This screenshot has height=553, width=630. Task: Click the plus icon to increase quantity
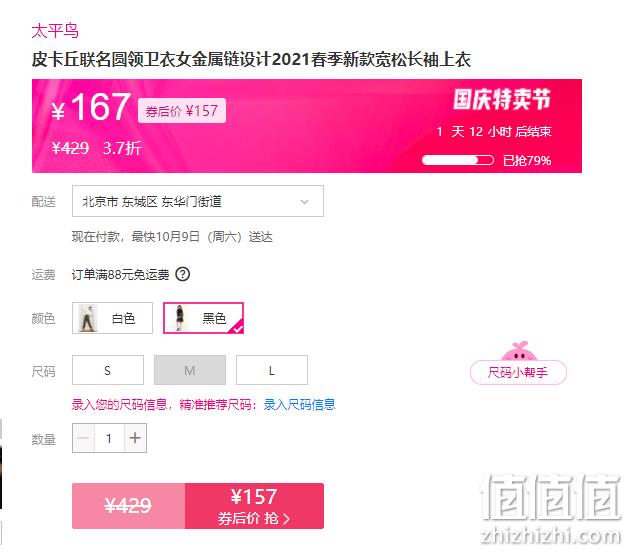coord(135,438)
